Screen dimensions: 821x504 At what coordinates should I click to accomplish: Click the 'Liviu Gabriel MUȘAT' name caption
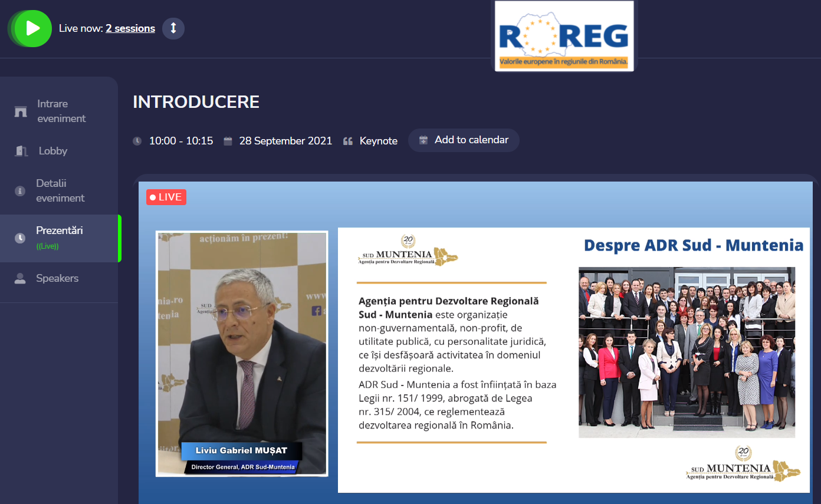pyautogui.click(x=242, y=451)
